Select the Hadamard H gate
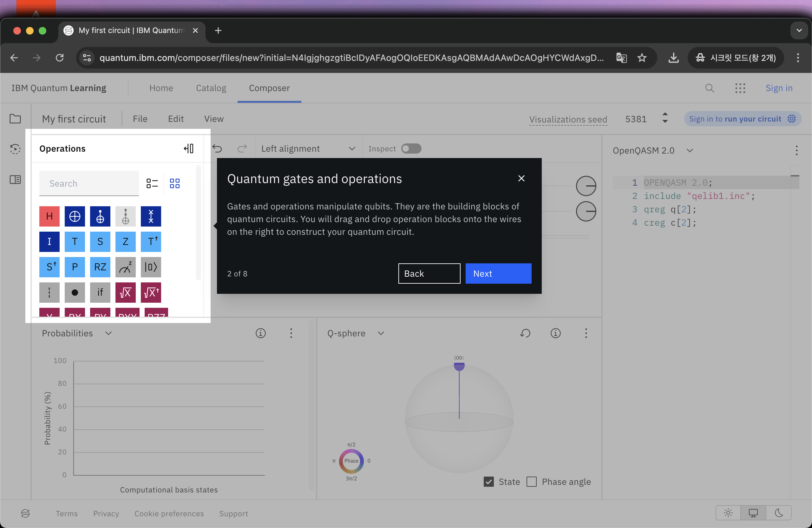The image size is (812, 528). pyautogui.click(x=49, y=216)
